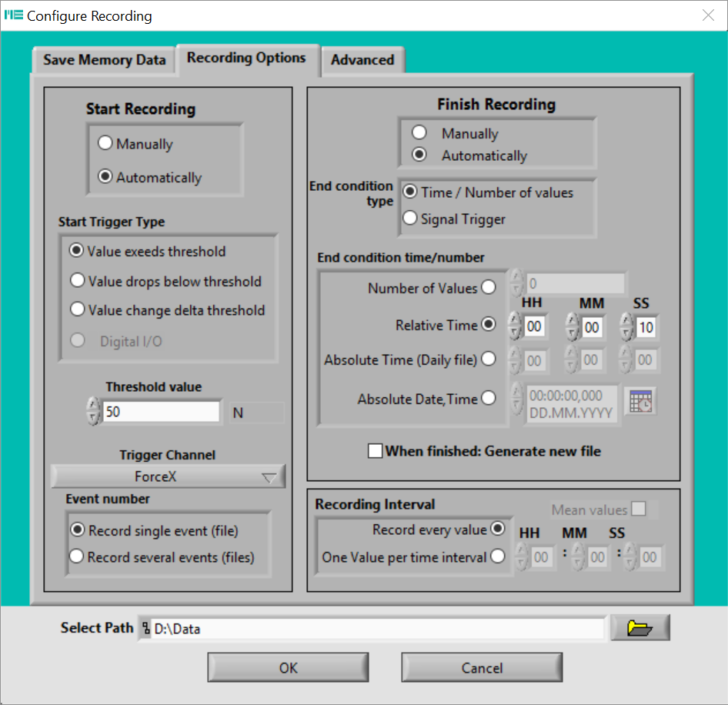Click the Threshold value input field
Screen dimensions: 728x705
(x=162, y=412)
